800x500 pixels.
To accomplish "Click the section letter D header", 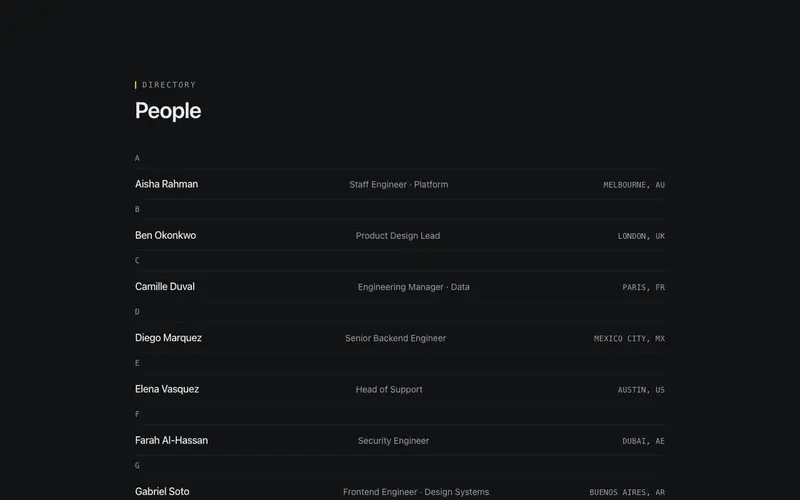I will click(x=137, y=312).
